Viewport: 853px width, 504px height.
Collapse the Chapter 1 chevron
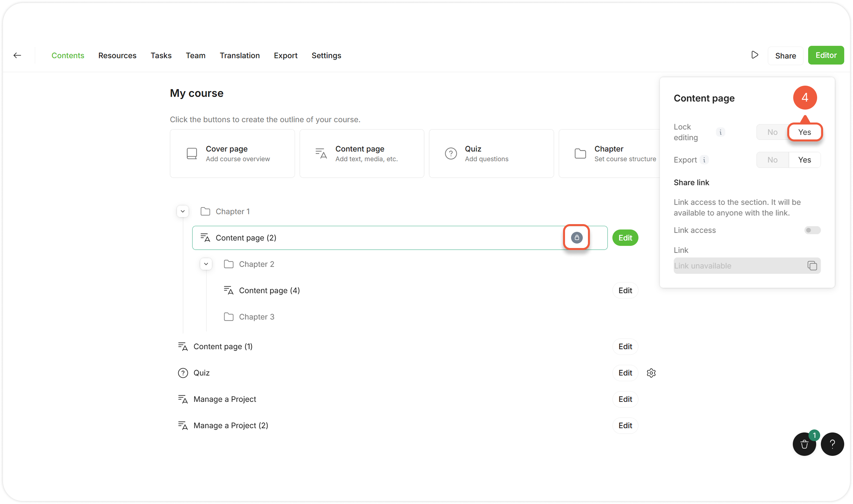183,211
